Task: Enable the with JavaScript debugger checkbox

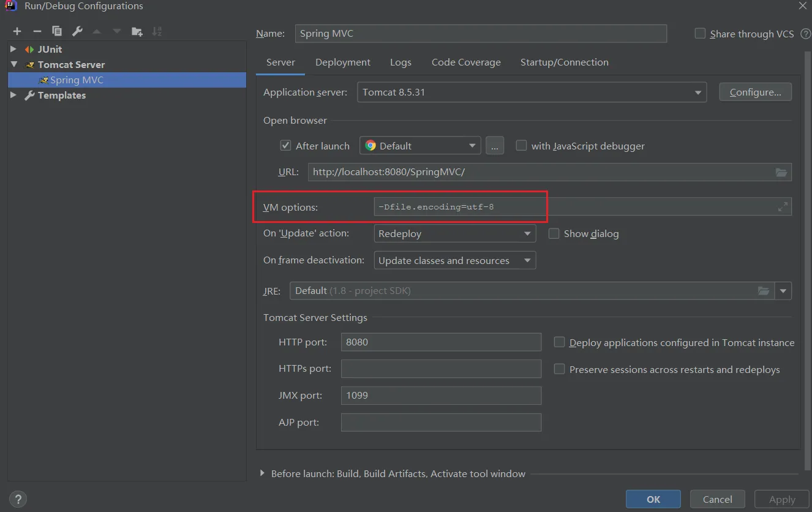Action: (521, 146)
